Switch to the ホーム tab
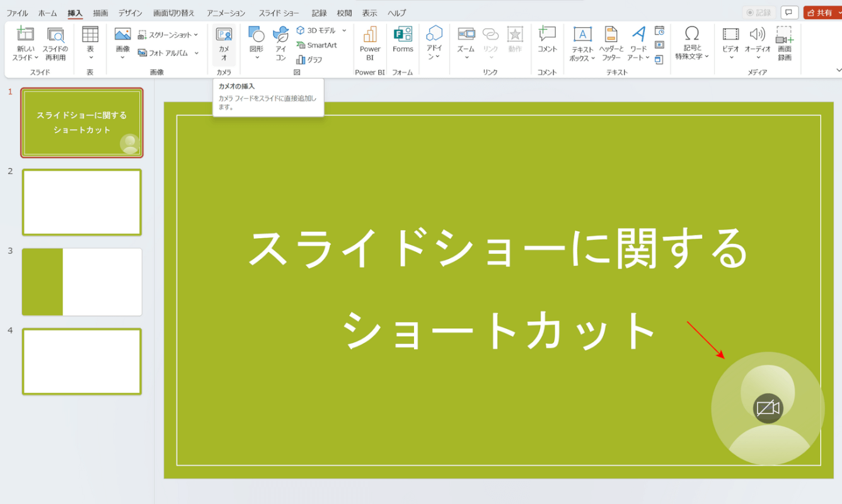This screenshot has width=842, height=504. point(47,13)
